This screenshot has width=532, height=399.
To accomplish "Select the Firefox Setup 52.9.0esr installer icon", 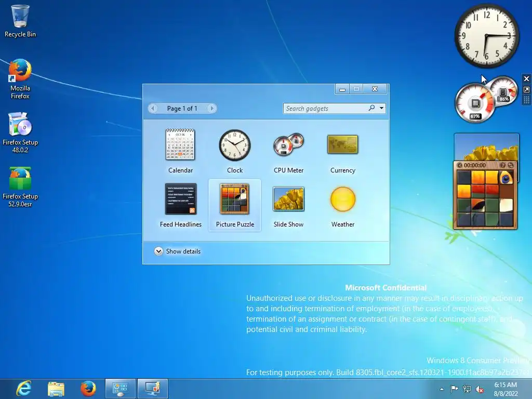I will coord(20,187).
